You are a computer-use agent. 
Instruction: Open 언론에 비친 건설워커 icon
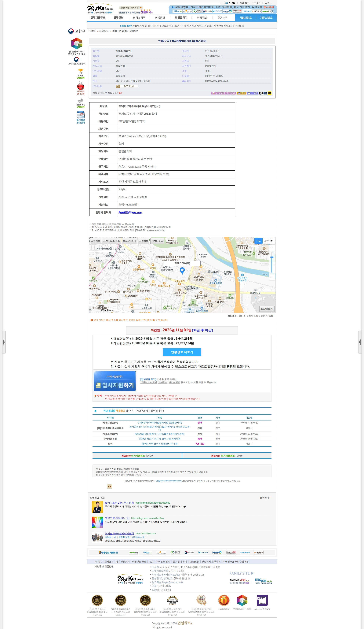[x=81, y=103]
